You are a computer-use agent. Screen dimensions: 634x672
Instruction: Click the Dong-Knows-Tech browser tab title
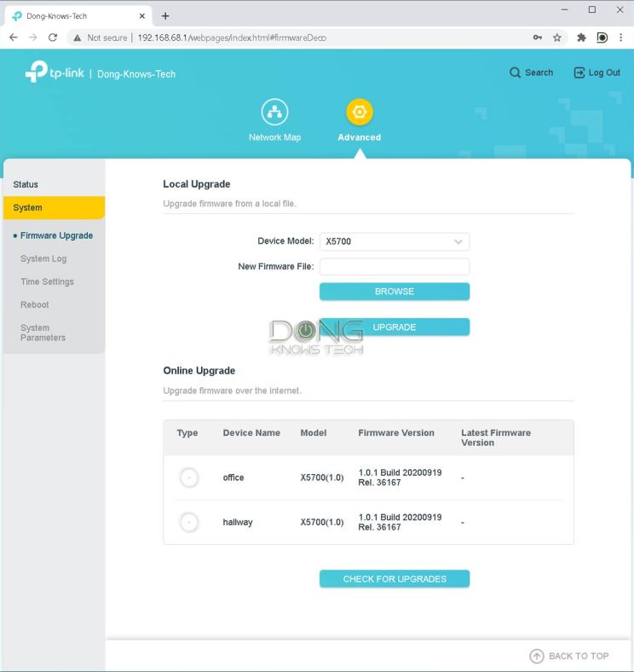pos(56,16)
